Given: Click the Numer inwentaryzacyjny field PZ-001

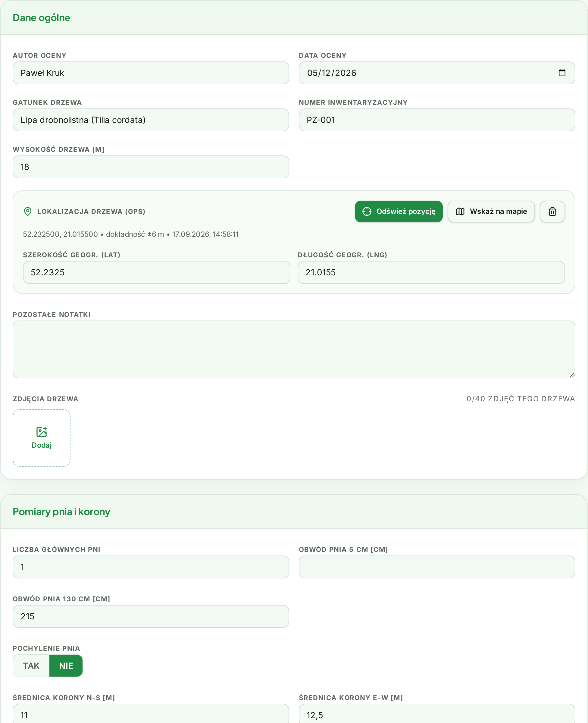Looking at the screenshot, I should tap(436, 120).
